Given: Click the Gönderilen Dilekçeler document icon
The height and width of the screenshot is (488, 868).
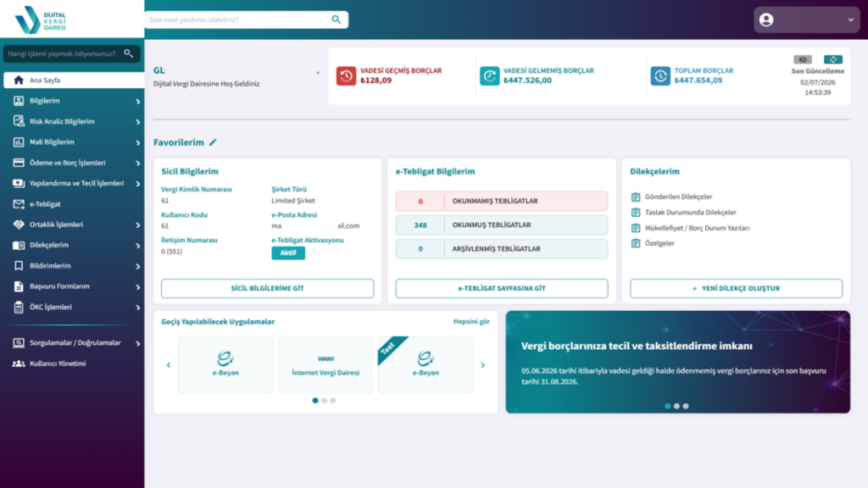Looking at the screenshot, I should 636,197.
